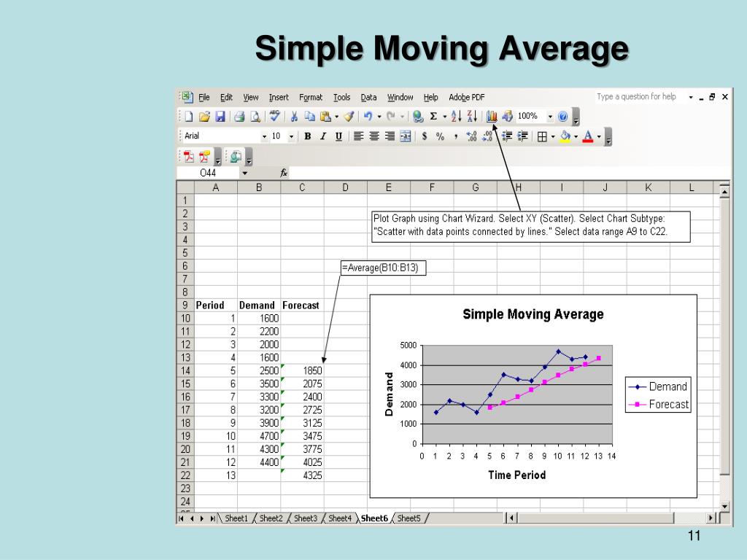
Task: Open the Name Box dropdown arrow
Action: tap(245, 173)
